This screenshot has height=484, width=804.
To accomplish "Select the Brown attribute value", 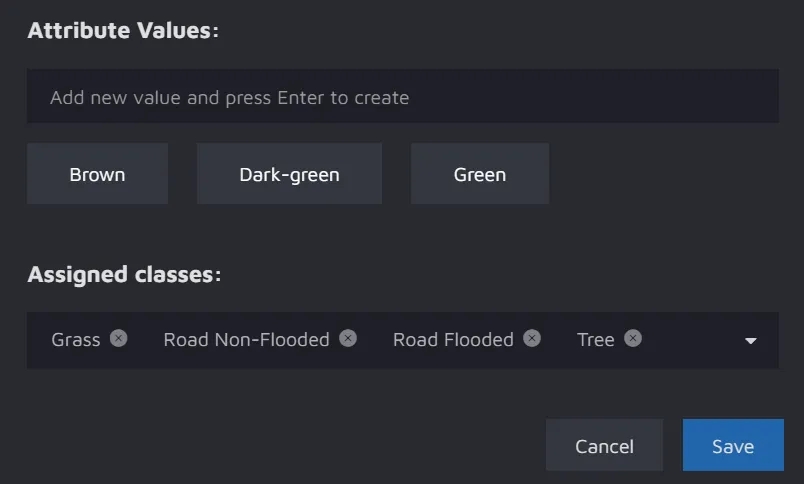I will [x=97, y=174].
